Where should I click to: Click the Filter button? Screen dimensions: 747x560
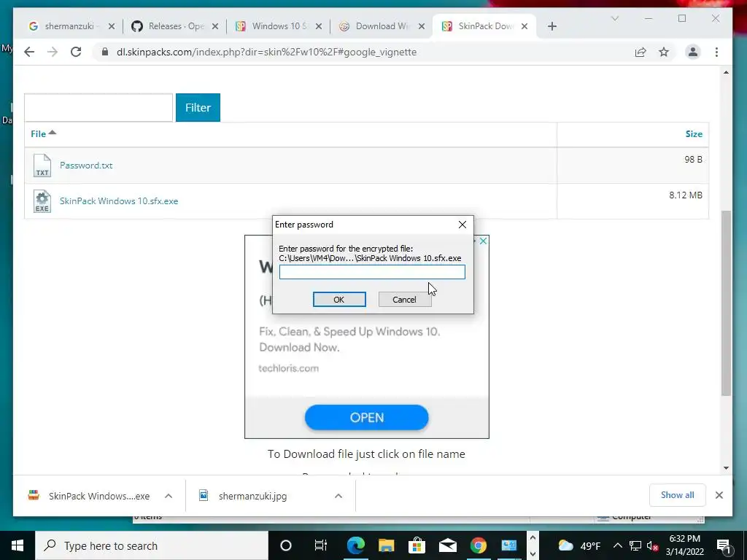point(198,108)
